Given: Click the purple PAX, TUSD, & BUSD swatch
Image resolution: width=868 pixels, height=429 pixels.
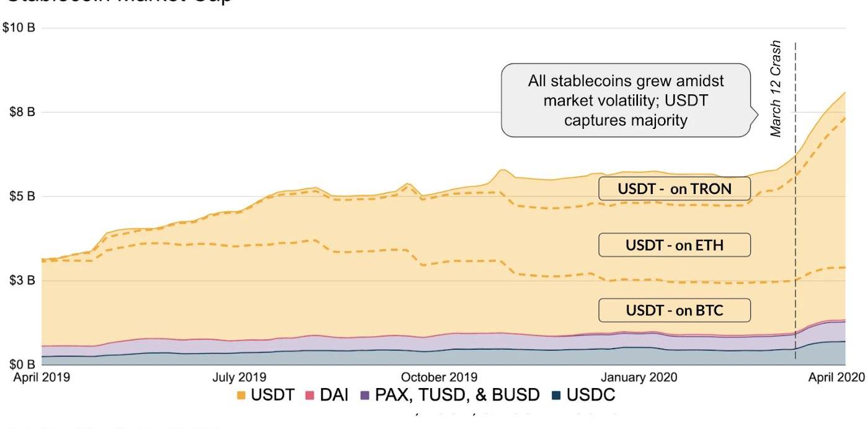Looking at the screenshot, I should [x=365, y=396].
